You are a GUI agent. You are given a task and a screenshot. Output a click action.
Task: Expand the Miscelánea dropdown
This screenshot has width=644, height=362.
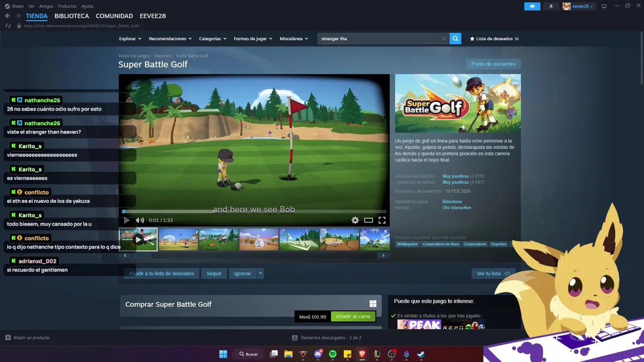pos(294,39)
